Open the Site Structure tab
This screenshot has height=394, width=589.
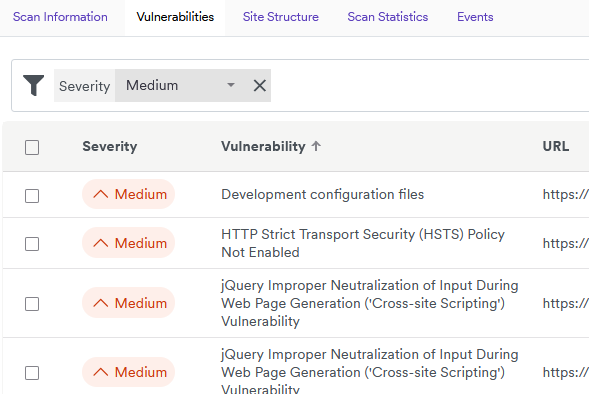click(x=281, y=17)
